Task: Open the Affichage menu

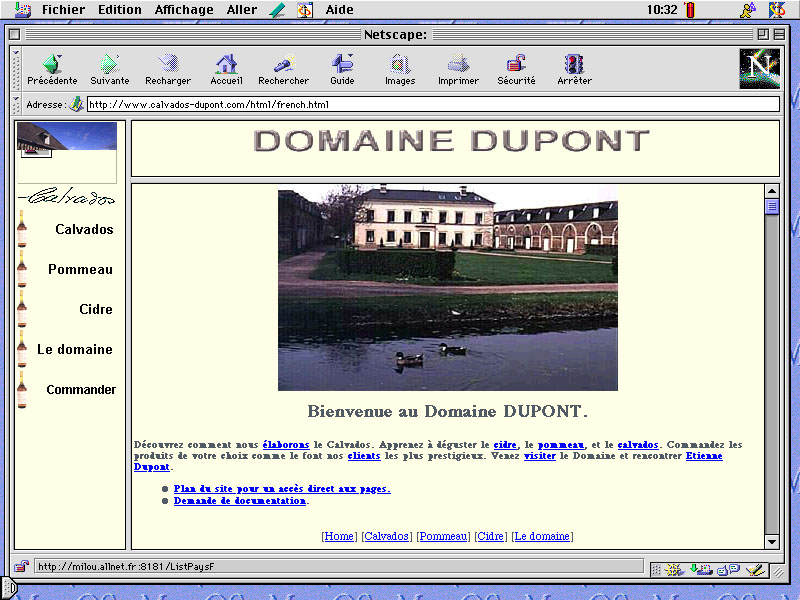Action: (184, 10)
